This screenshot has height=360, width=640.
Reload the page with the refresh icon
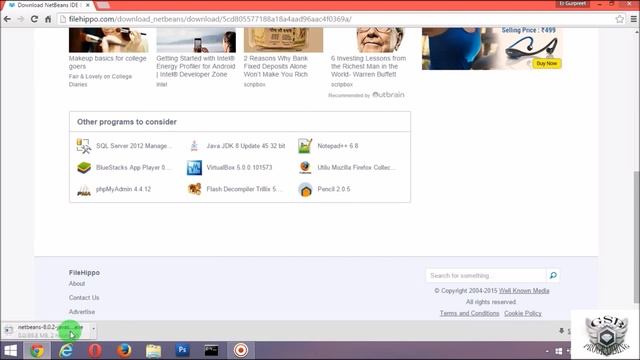point(34,19)
